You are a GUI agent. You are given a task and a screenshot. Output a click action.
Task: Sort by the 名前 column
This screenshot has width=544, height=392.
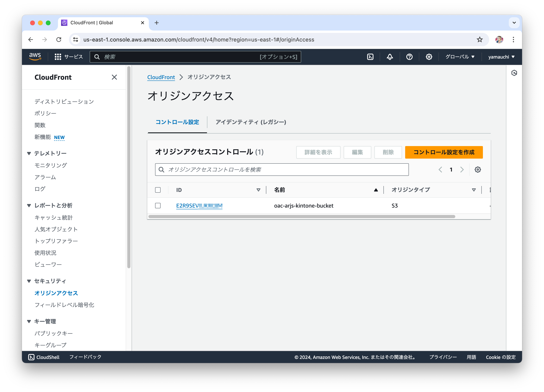point(376,190)
